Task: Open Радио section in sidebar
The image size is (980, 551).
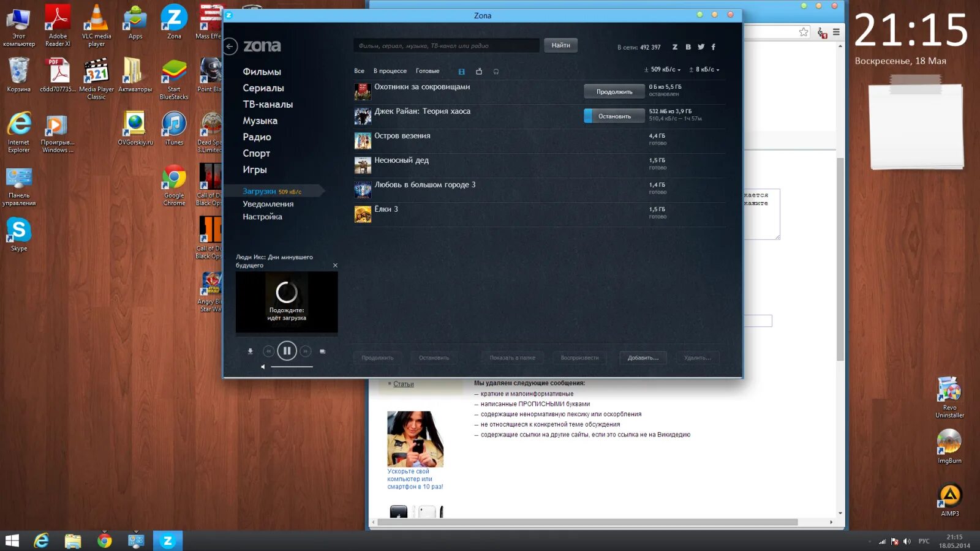Action: click(x=257, y=137)
